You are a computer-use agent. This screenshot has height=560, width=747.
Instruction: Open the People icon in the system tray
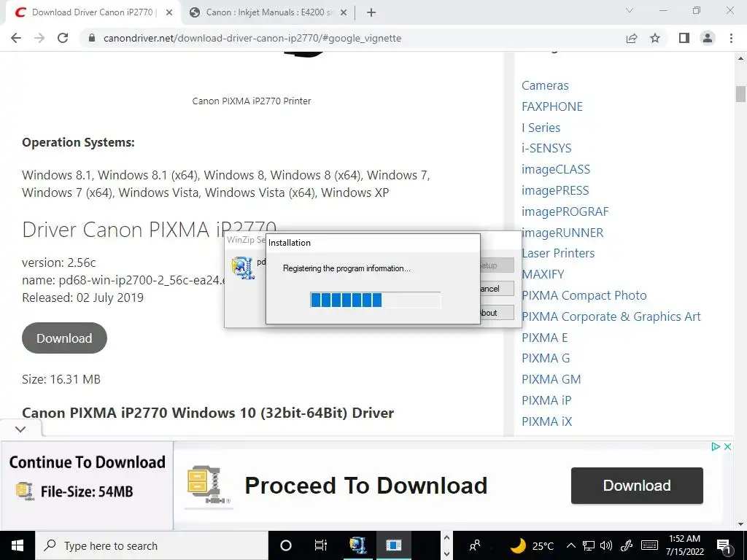474,545
